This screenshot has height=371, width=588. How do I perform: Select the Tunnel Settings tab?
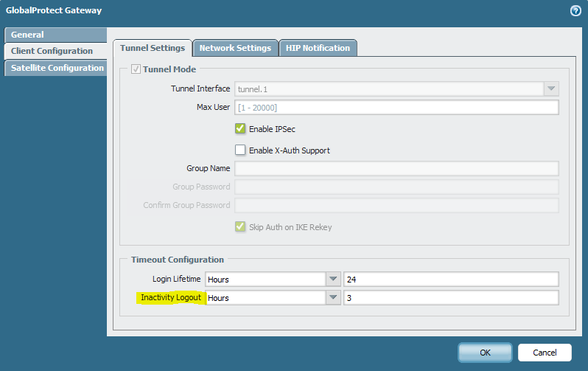[153, 48]
